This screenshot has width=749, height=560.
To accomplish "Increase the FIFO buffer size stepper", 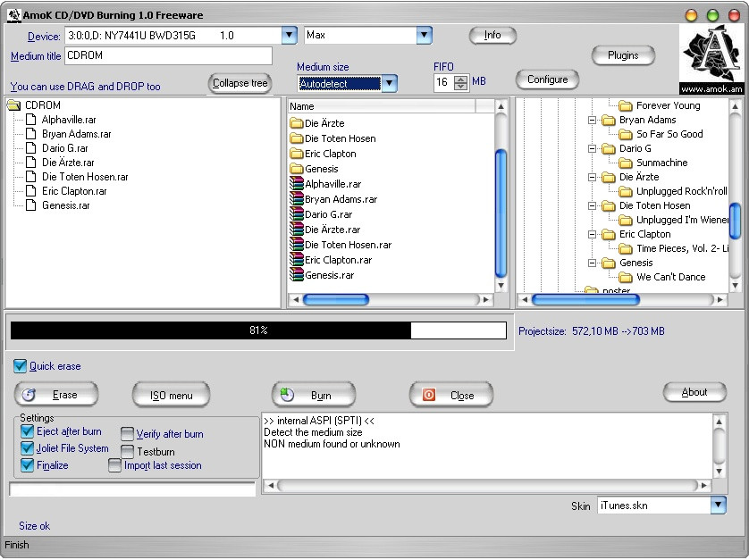I will tap(461, 79).
